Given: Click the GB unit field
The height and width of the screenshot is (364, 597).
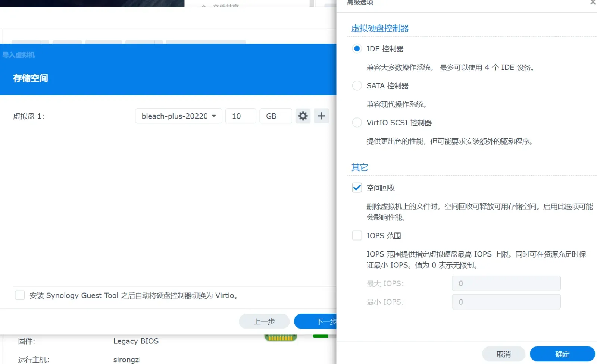Looking at the screenshot, I should click(x=276, y=116).
